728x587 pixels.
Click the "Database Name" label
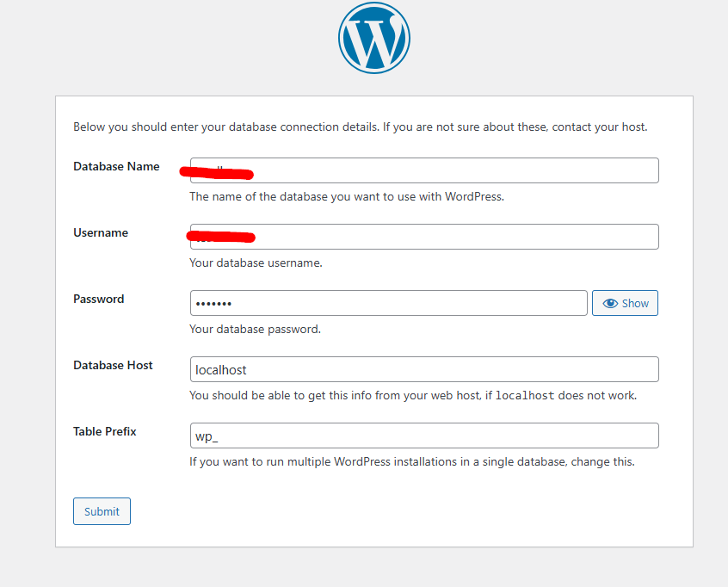point(116,166)
